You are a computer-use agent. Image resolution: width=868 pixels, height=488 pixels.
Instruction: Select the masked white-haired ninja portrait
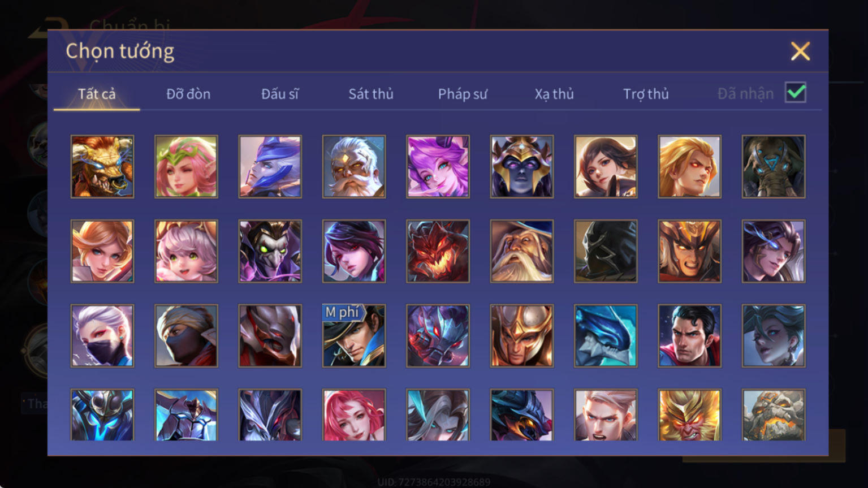[x=102, y=336]
